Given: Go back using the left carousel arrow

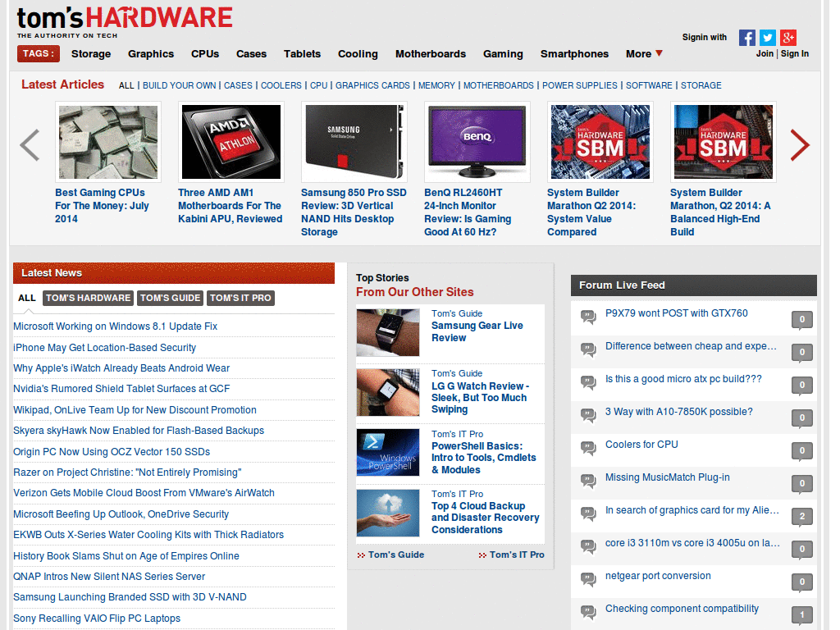Looking at the screenshot, I should coord(30,145).
